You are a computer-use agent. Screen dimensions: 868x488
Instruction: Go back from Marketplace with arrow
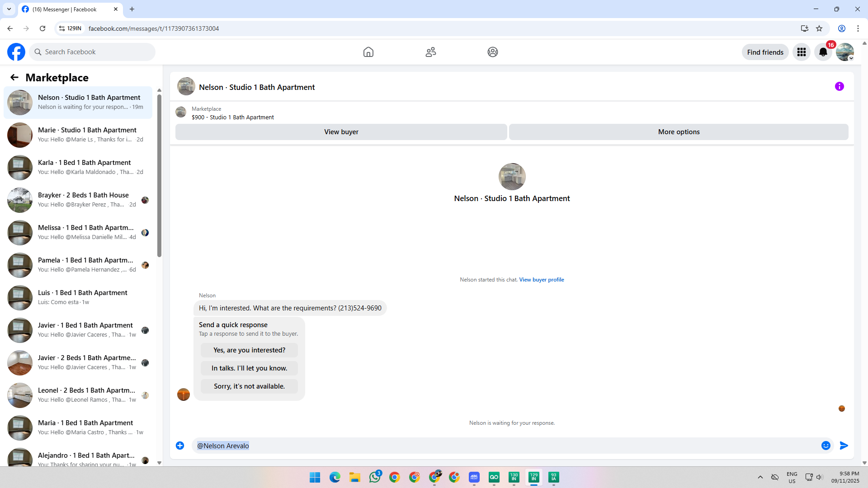pos(14,78)
